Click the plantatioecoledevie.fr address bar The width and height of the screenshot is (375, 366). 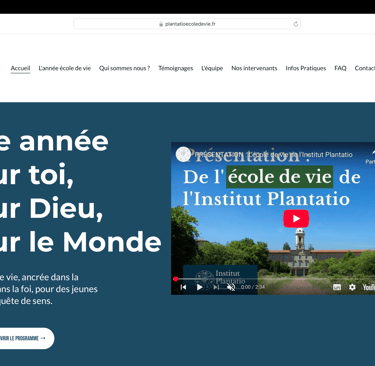point(187,24)
